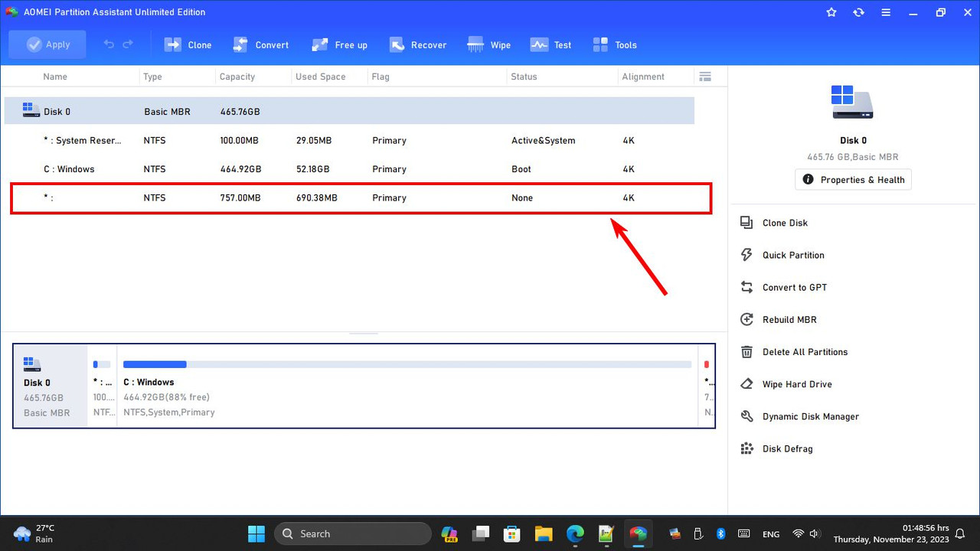980x551 pixels.
Task: Open Microsoft Store from taskbar
Action: point(512,533)
